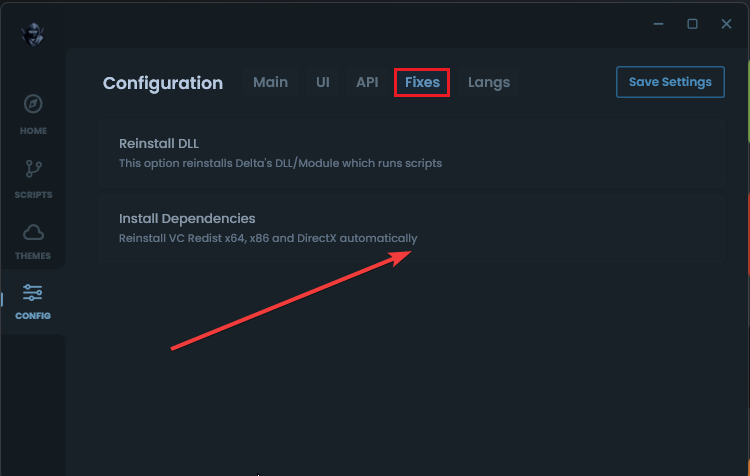Click the text about VC Redist and DirectX
The height and width of the screenshot is (476, 750).
point(268,238)
